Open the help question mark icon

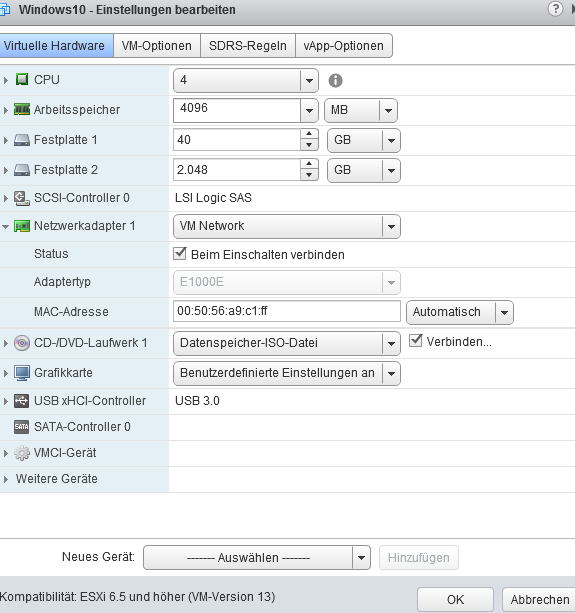(555, 9)
